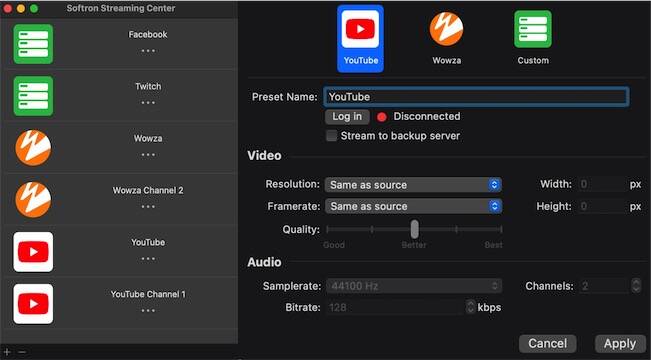The height and width of the screenshot is (360, 651).
Task: Click the red Disconnected status indicator
Action: click(382, 117)
